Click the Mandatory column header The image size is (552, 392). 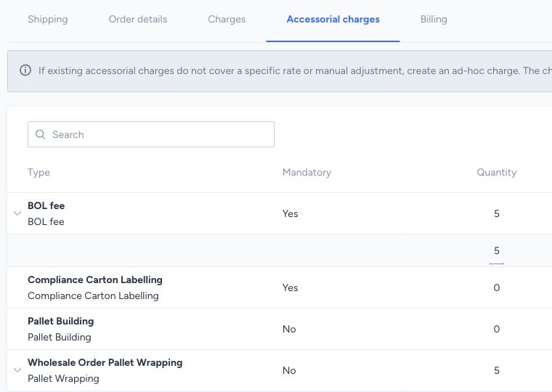point(307,173)
